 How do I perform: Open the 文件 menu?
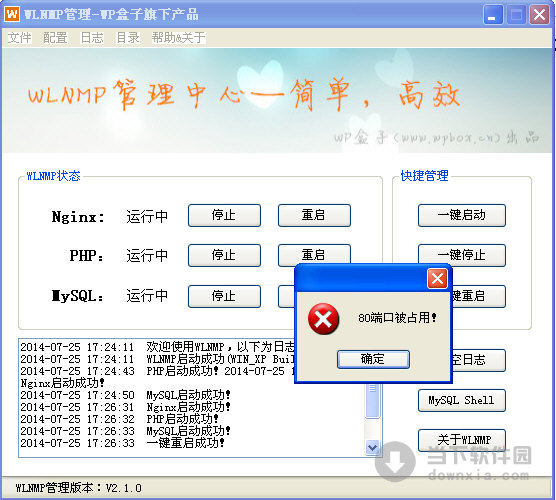[20, 38]
